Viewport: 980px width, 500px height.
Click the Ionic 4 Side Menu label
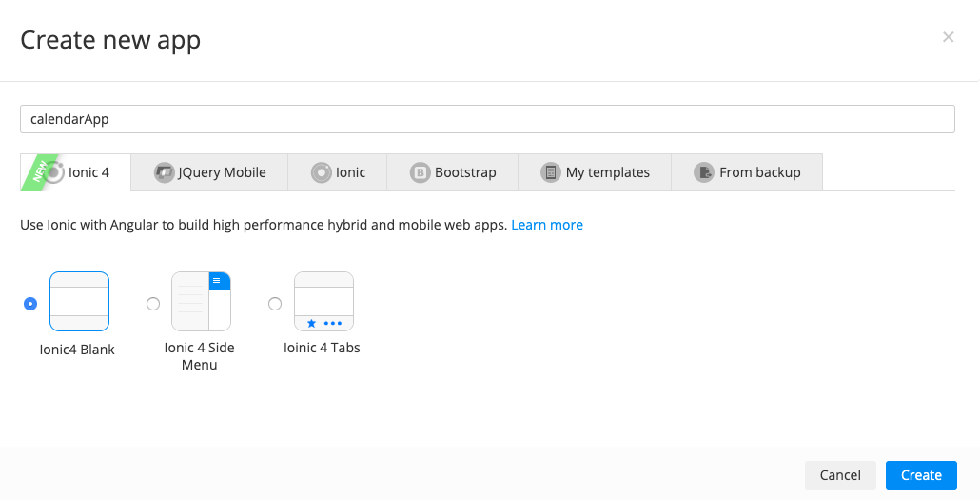[x=200, y=356]
